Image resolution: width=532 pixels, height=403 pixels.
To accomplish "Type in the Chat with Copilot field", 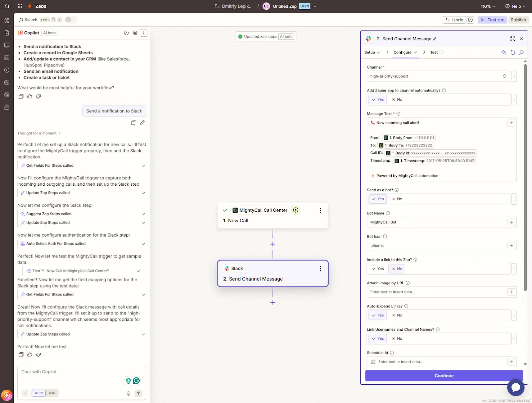I will pos(66,372).
